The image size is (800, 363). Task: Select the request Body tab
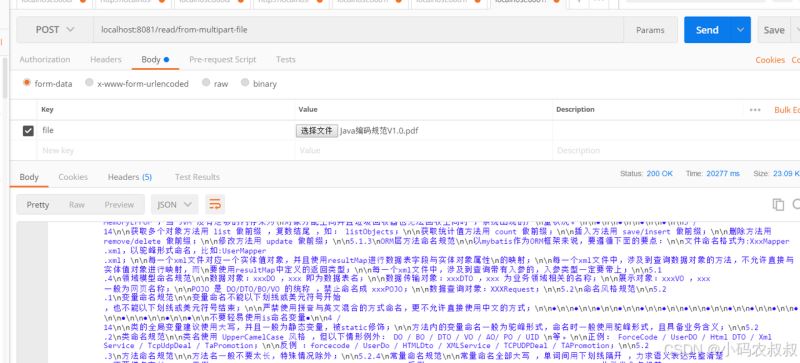click(155, 59)
